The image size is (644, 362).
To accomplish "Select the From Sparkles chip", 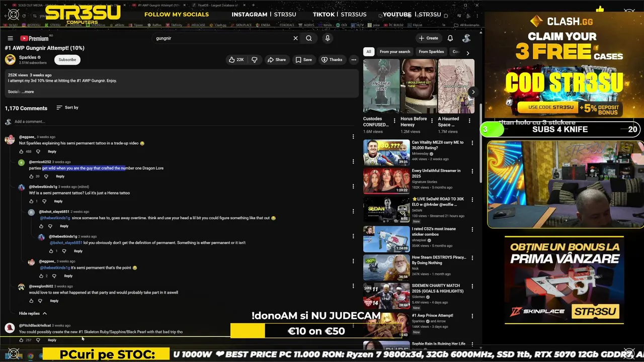I will (x=431, y=52).
